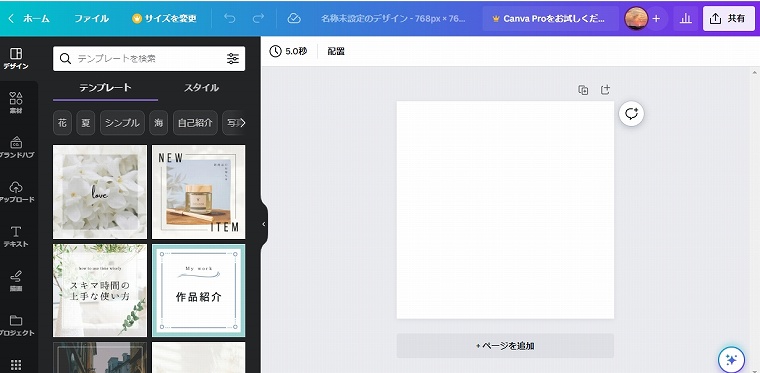Collapse the side panel with handle arrow
Viewport: 760px width, 373px height.
tap(264, 224)
